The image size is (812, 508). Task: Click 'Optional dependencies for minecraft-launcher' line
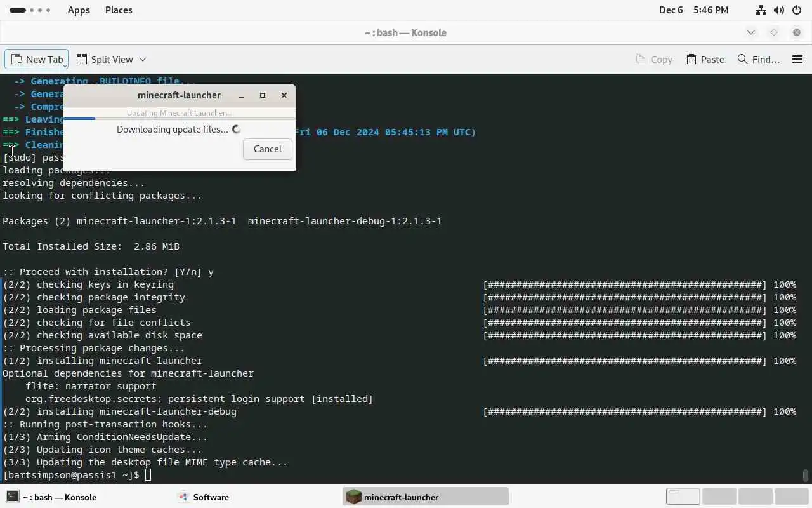(x=128, y=373)
